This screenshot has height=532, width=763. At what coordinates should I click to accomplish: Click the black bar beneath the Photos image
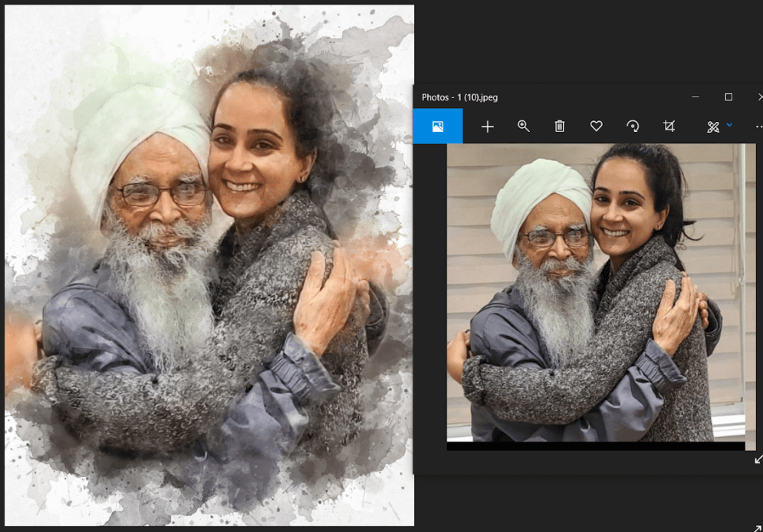595,446
